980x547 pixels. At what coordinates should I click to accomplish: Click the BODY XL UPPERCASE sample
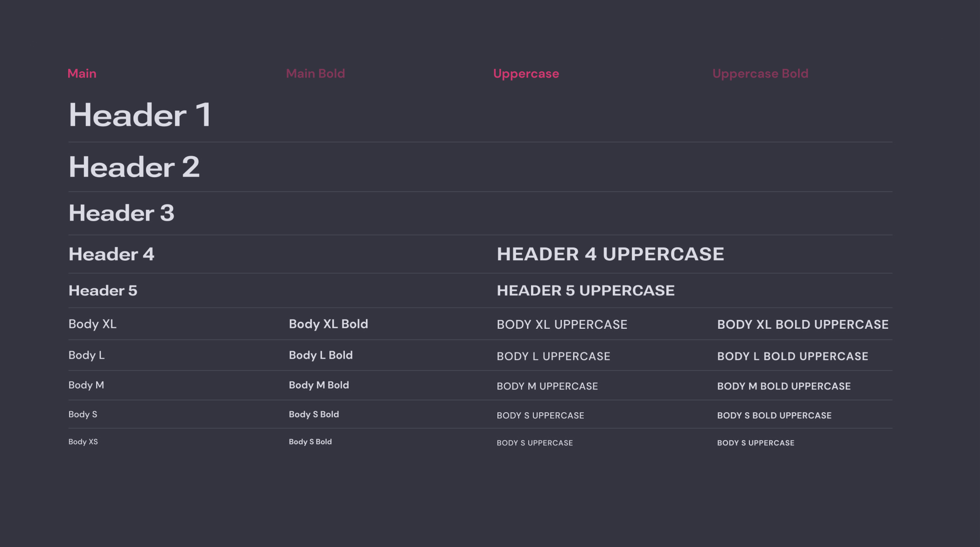561,324
